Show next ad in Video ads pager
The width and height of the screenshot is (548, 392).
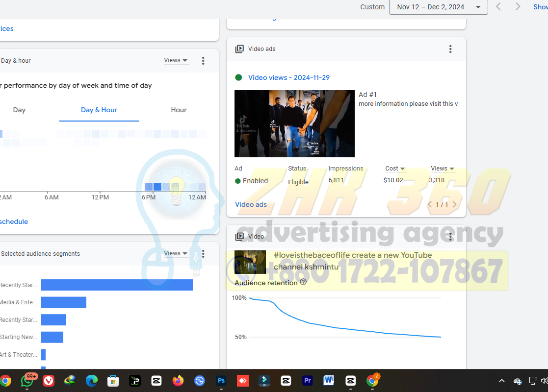(454, 204)
